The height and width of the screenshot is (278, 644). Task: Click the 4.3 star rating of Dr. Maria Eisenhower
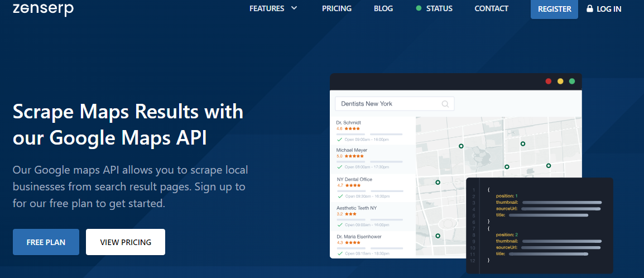348,242
